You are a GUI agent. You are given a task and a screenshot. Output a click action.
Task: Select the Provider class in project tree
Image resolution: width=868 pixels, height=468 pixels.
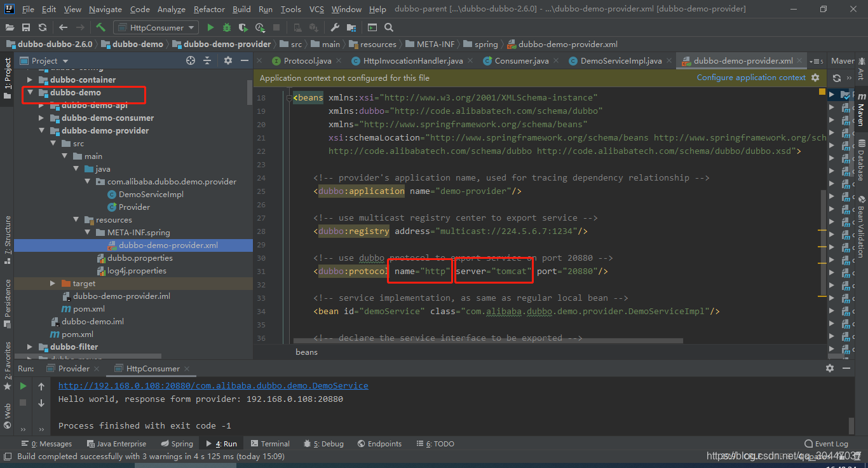[134, 207]
